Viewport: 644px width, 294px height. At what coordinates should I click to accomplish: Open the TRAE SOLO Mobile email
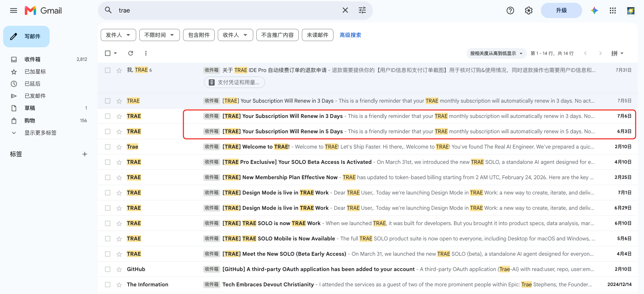tap(368, 239)
